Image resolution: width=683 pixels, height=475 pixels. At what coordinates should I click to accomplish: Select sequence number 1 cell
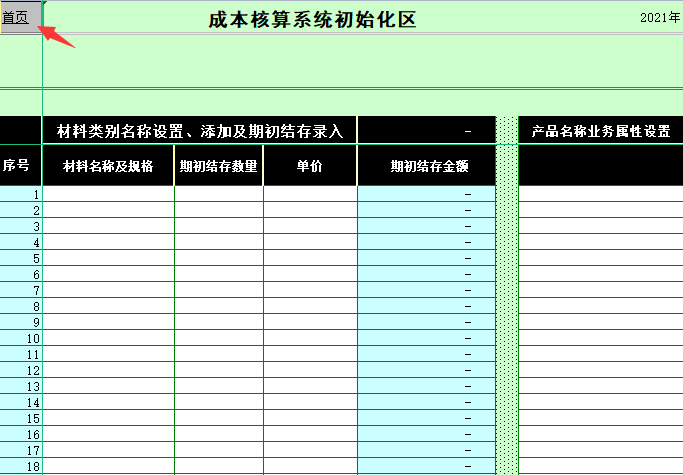pyautogui.click(x=21, y=194)
